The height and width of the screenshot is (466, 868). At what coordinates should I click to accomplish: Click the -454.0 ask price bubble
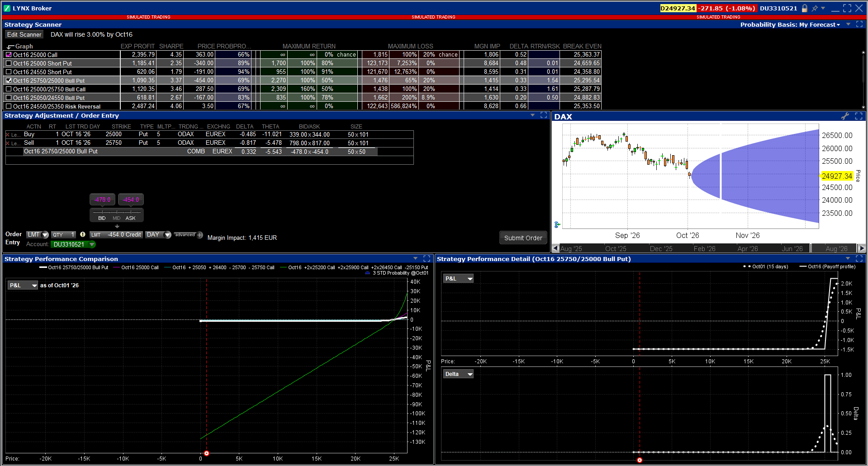pyautogui.click(x=131, y=200)
